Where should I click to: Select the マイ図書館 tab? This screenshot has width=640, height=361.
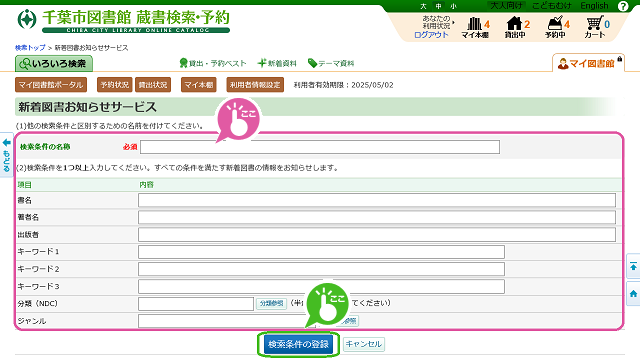tap(588, 63)
